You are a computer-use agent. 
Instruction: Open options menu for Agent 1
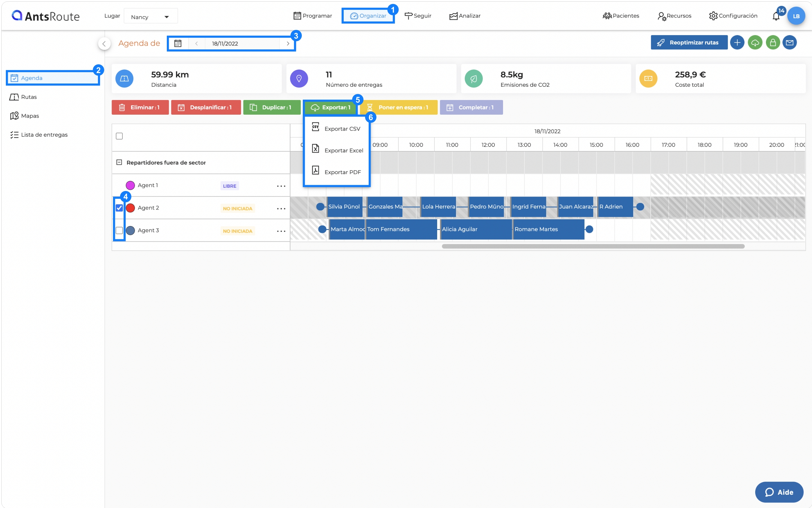pos(281,186)
